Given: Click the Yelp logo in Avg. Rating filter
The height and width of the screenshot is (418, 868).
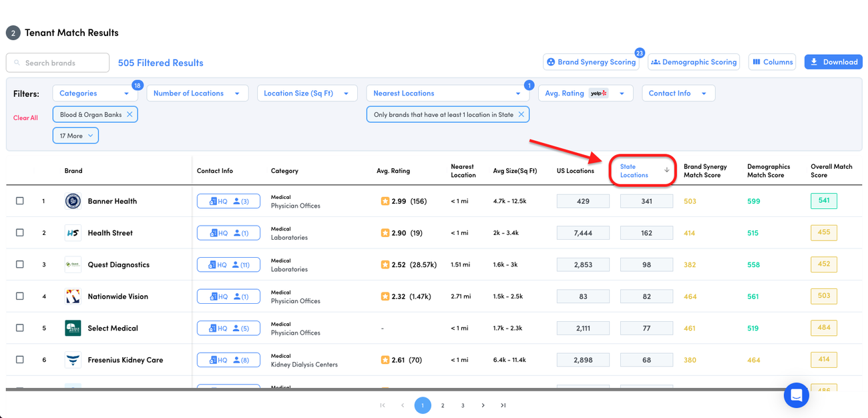Looking at the screenshot, I should point(599,93).
